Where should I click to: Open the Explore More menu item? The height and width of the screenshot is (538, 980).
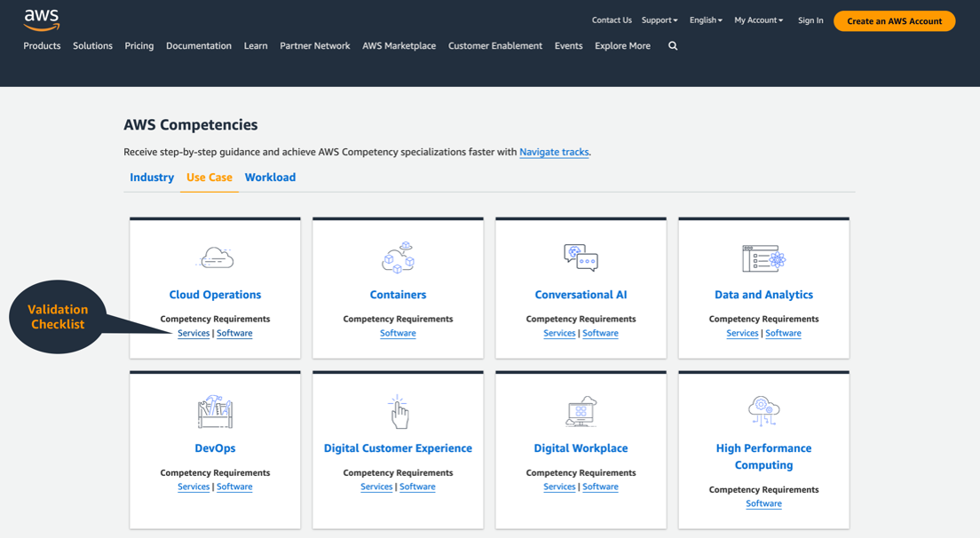(622, 45)
